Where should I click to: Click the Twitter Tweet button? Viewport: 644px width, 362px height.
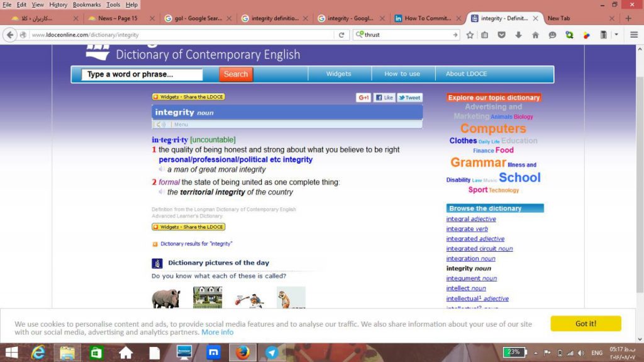click(x=409, y=98)
